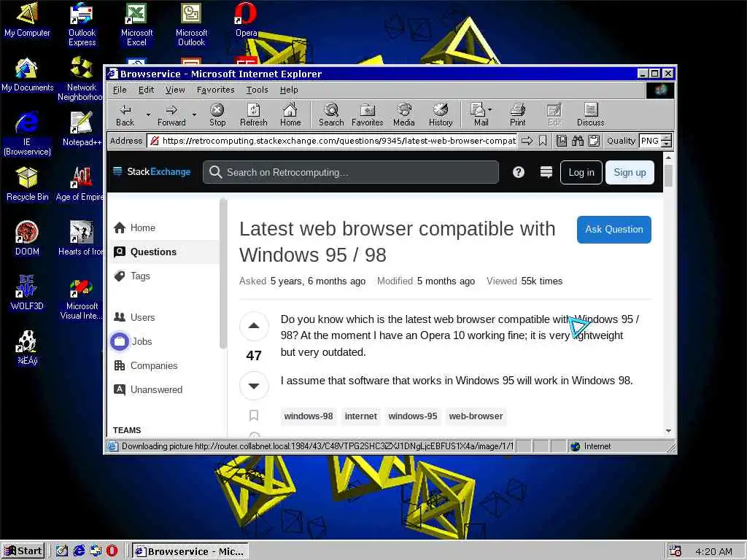Open the Favorites toolbar button

(368, 114)
